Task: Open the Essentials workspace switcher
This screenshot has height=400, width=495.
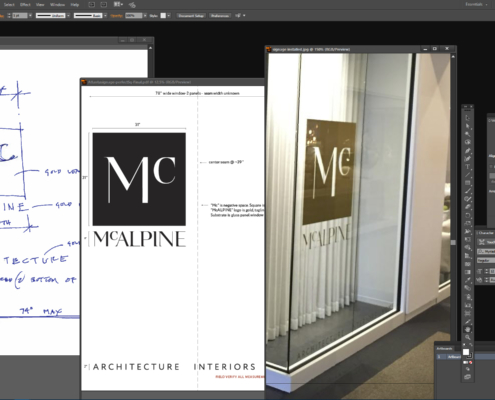Action: pos(477,5)
